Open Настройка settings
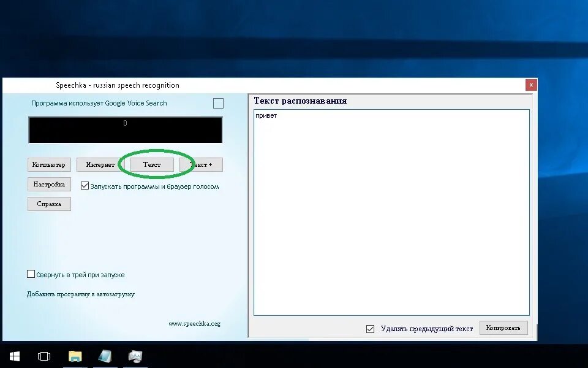The width and height of the screenshot is (588, 368). point(49,185)
